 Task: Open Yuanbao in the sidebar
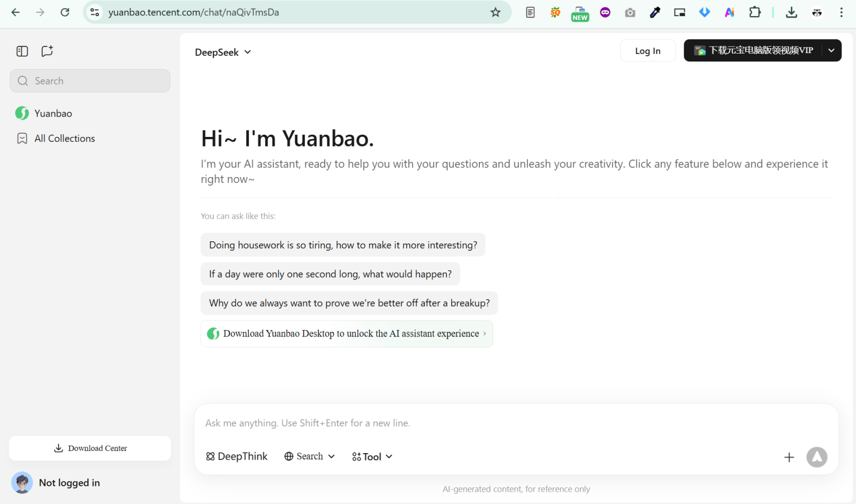pyautogui.click(x=53, y=113)
